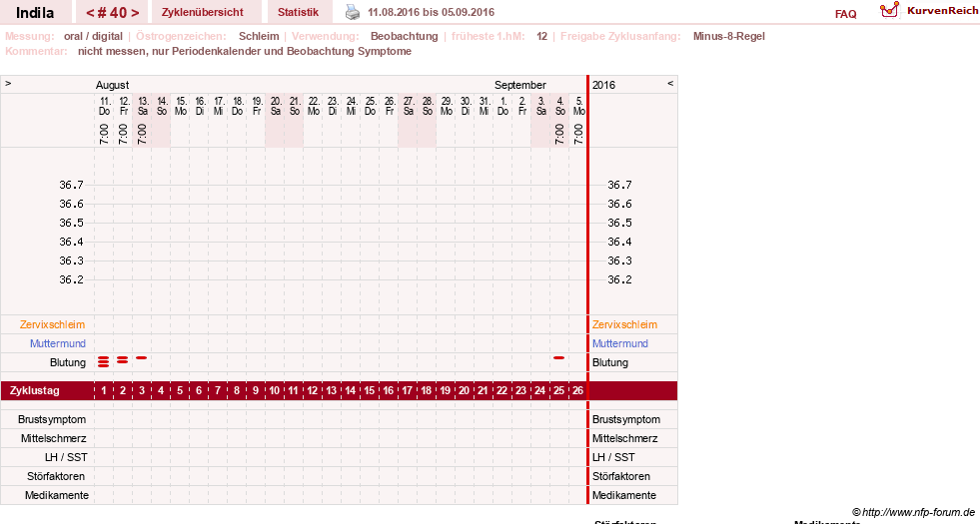Screen dimensions: 980x524
Task: Click the heavy bleeding mark on August 11
Action: click(x=104, y=361)
